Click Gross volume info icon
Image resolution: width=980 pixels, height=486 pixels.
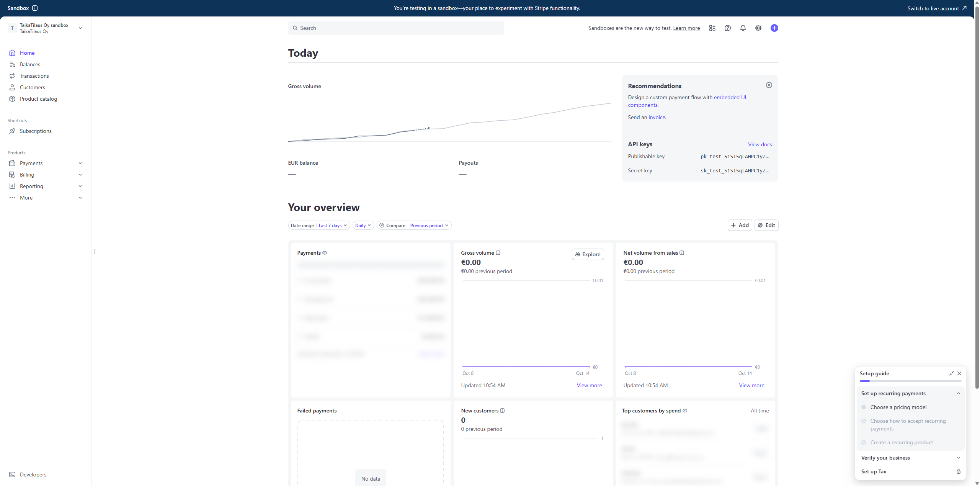point(498,253)
